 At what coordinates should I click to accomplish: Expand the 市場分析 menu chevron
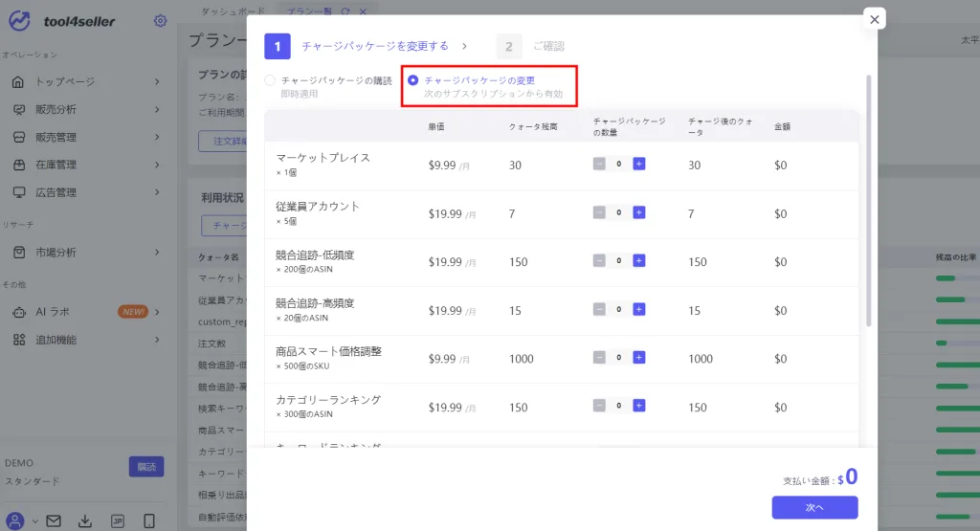coord(157,253)
